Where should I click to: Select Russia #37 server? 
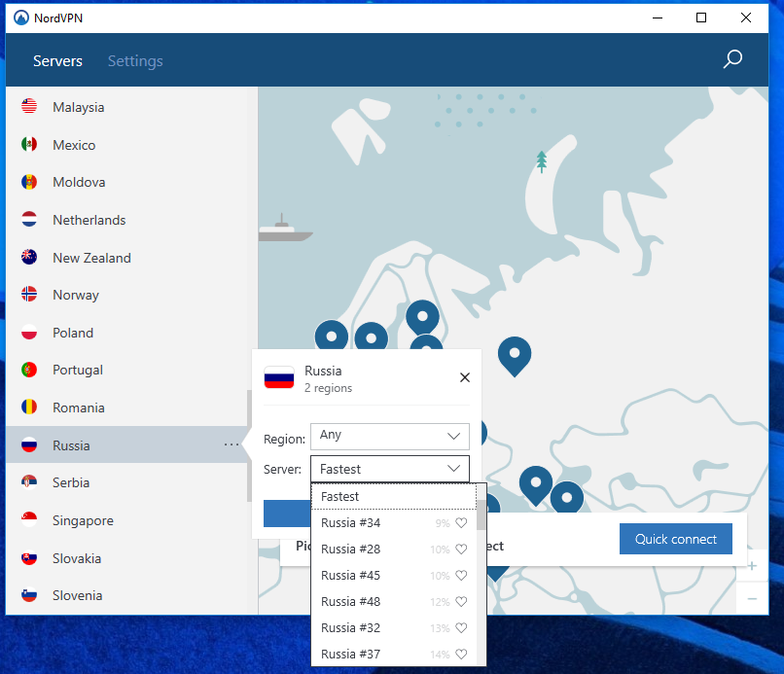(x=394, y=654)
